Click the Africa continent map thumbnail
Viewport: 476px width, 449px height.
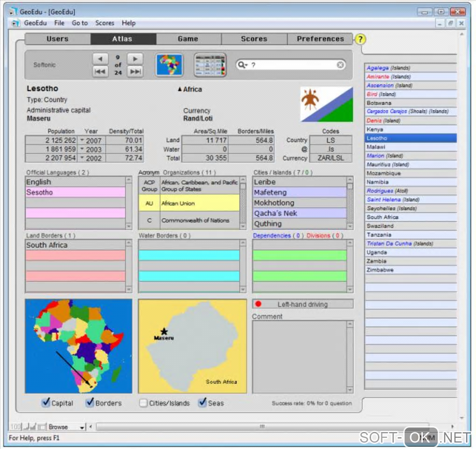click(x=78, y=346)
